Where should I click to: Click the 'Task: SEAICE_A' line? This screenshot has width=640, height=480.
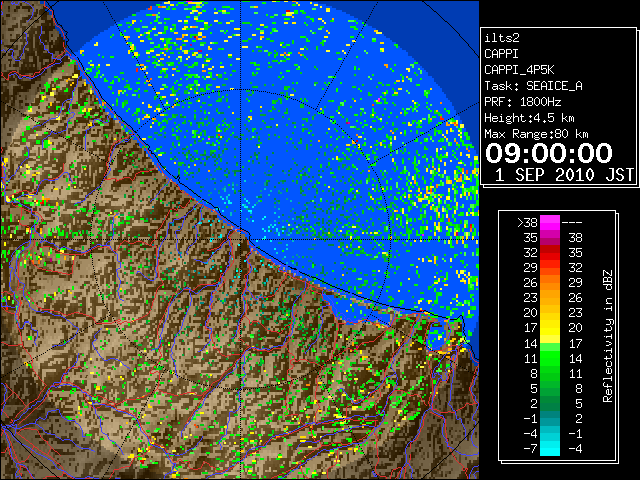tap(533, 86)
